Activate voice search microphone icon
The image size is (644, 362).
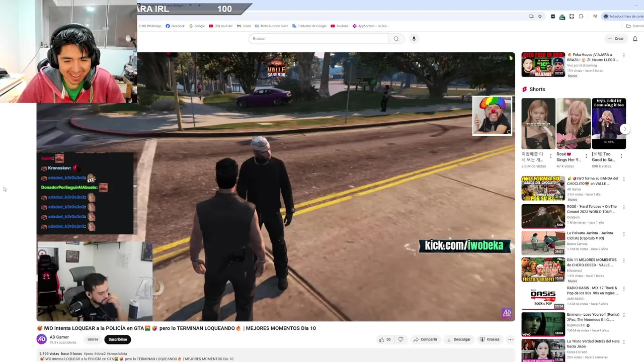[x=414, y=39]
